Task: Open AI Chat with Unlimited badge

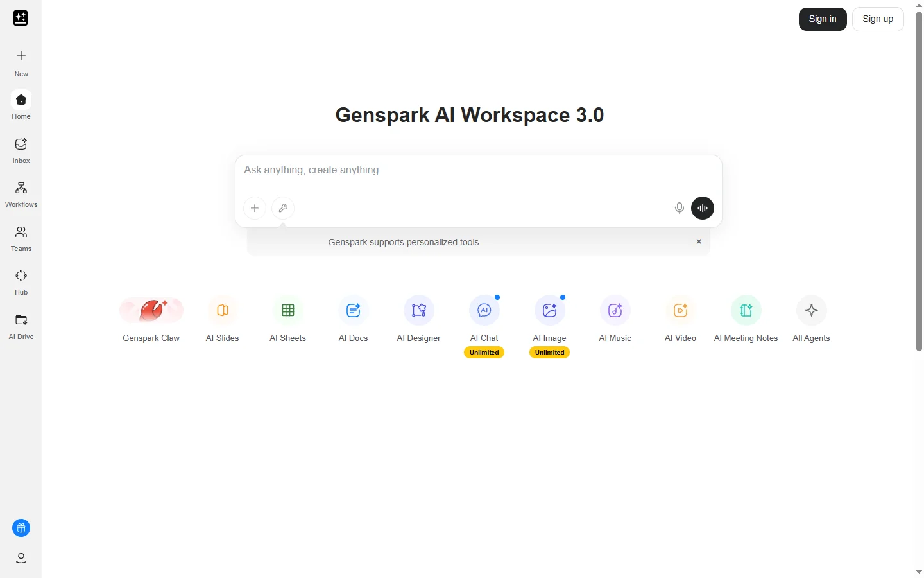Action: tap(484, 319)
